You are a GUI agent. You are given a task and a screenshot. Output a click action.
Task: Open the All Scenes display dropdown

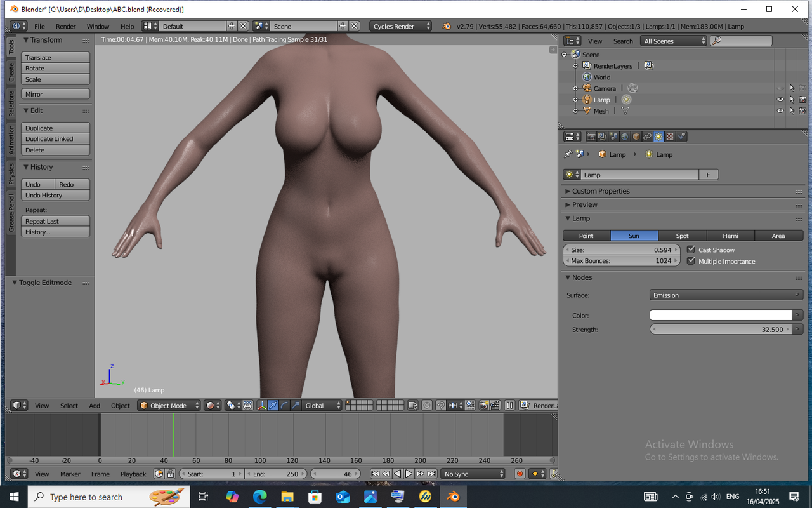point(673,41)
